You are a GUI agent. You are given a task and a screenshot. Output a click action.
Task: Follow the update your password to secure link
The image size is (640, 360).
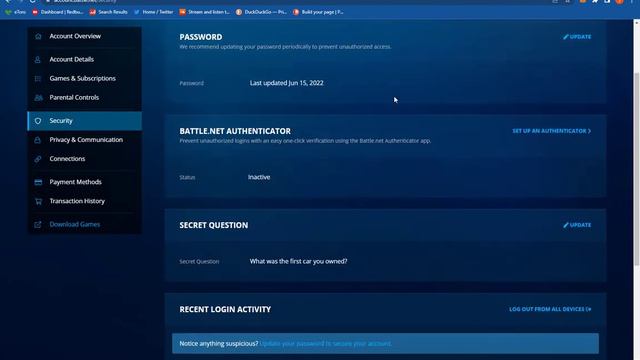pos(325,344)
